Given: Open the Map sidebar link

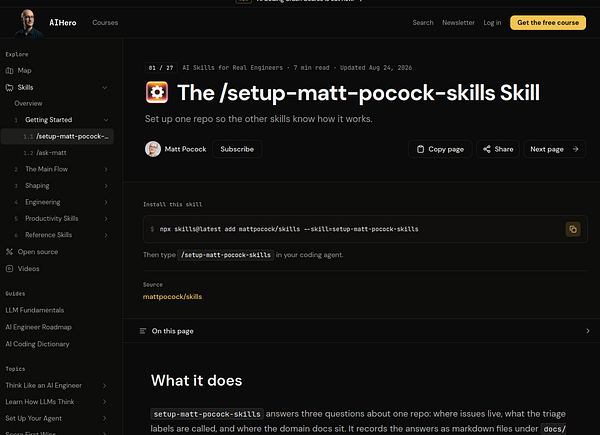Looking at the screenshot, I should pos(24,71).
